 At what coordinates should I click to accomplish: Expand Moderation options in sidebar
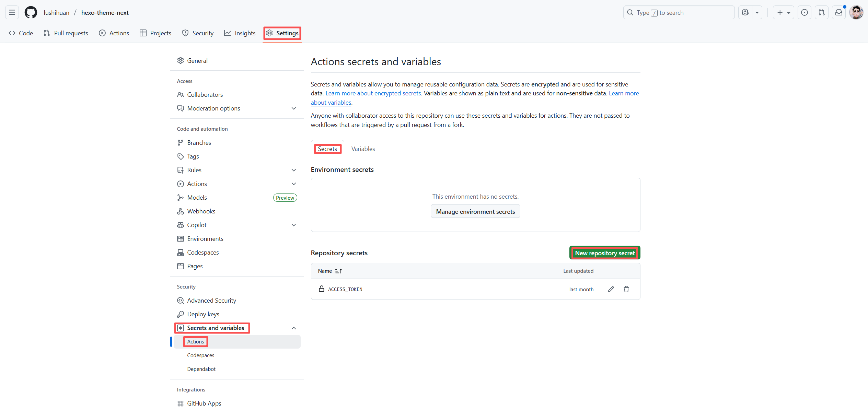pyautogui.click(x=293, y=108)
